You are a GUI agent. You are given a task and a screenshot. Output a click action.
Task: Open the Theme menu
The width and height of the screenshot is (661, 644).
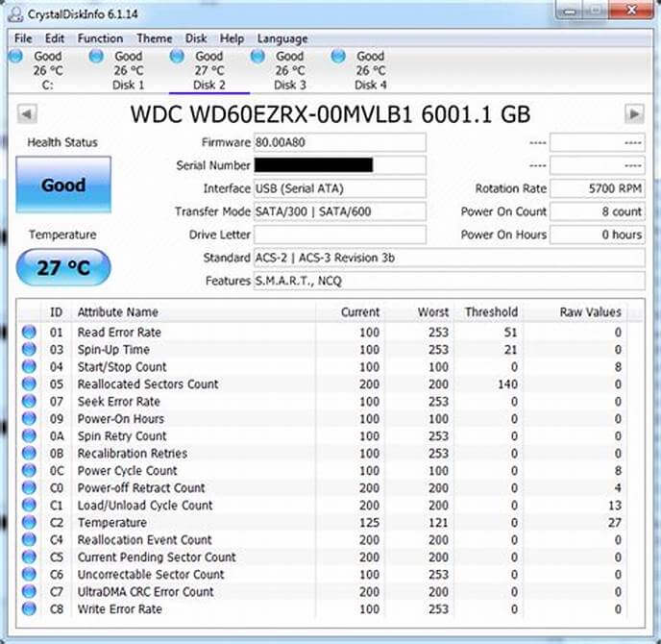[x=154, y=38]
